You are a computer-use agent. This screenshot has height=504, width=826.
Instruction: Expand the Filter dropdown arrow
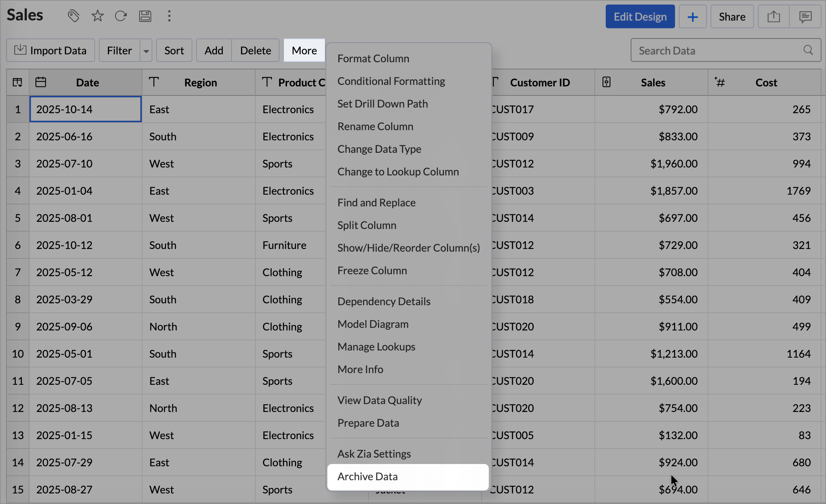(x=146, y=51)
